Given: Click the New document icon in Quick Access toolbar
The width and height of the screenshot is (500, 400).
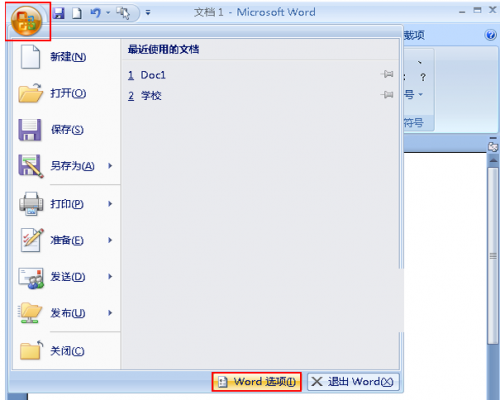Looking at the screenshot, I should (77, 13).
